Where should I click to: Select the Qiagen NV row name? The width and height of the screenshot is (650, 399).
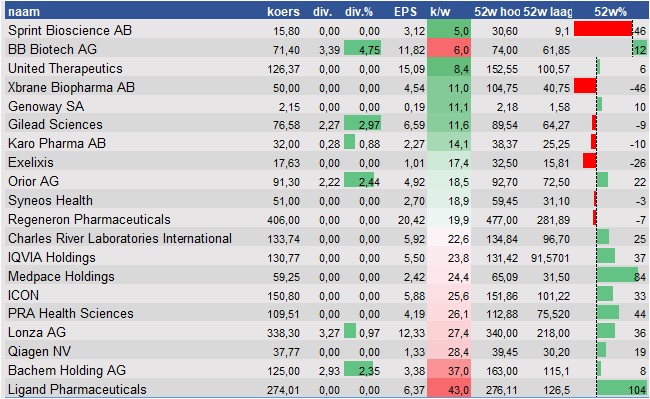coord(39,351)
